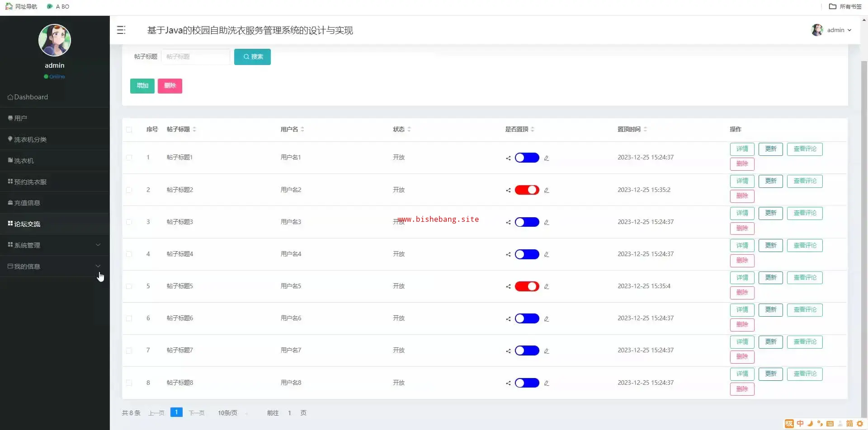Click the share icon in the 帖子标题4 row
This screenshot has width=868, height=430.
(x=508, y=254)
